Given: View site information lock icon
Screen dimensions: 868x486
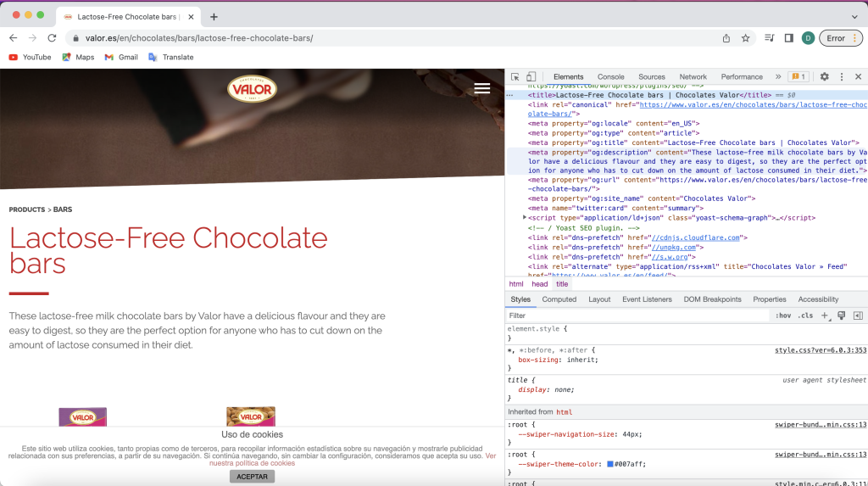Looking at the screenshot, I should coord(75,38).
